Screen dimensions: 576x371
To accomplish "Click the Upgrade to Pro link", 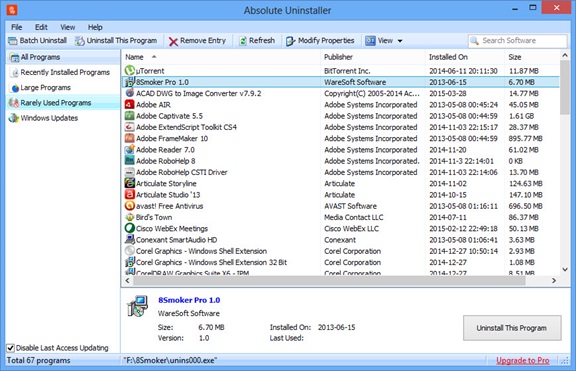I will pyautogui.click(x=522, y=360).
